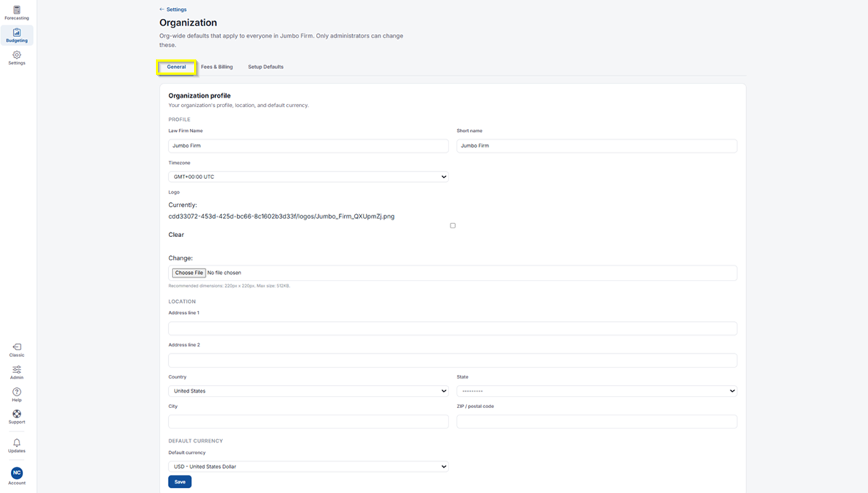Click the Address line 2 field
The height and width of the screenshot is (493, 868).
(x=453, y=360)
